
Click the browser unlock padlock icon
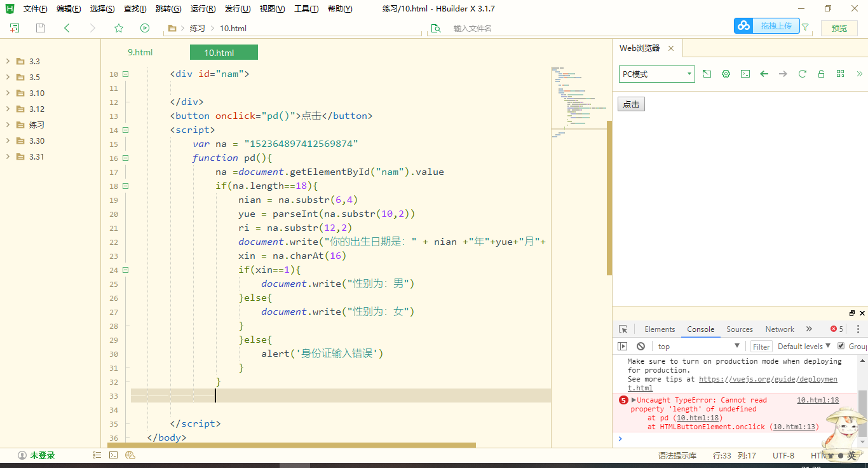pos(821,74)
